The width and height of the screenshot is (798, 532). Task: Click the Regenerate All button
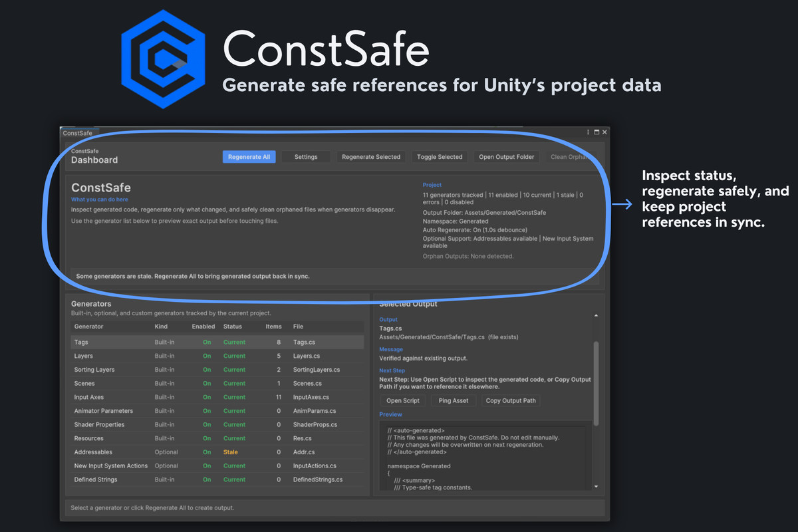249,157
